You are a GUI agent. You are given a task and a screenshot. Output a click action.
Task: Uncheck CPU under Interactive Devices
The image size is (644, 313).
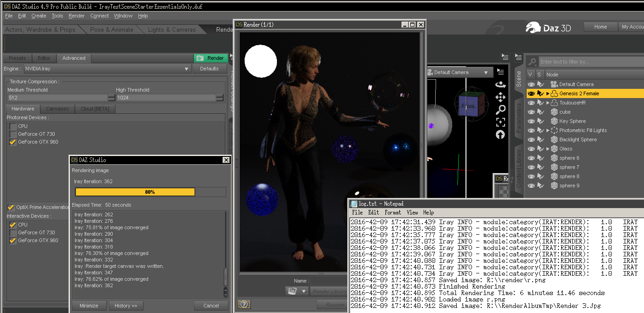click(x=13, y=225)
